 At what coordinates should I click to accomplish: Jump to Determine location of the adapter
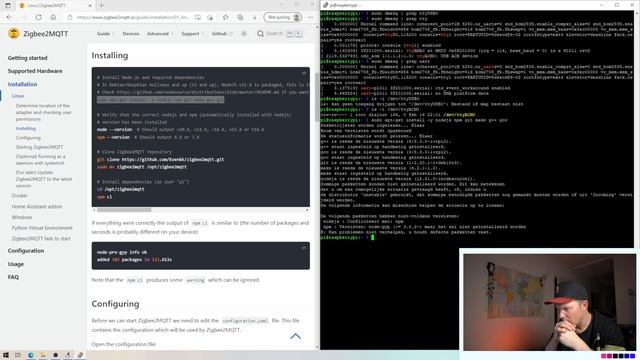coord(43,112)
